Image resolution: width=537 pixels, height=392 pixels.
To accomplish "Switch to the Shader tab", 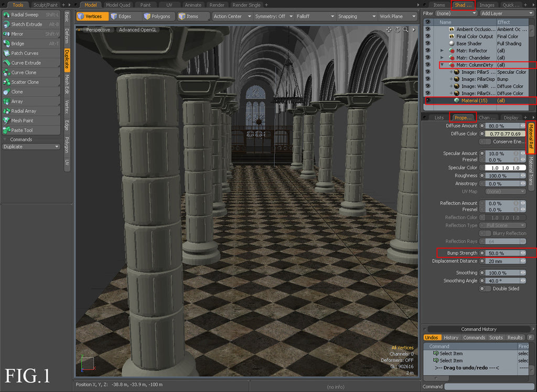I will point(462,5).
